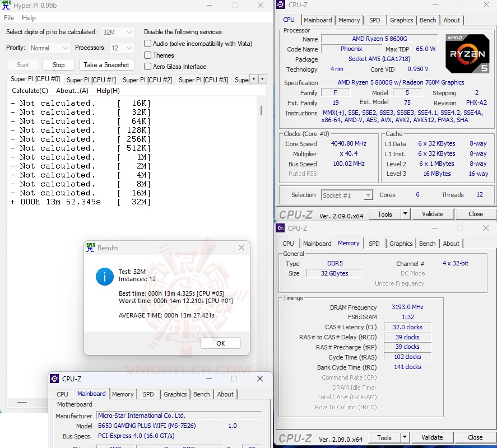Click the Stop button in Hyper PI

point(59,65)
